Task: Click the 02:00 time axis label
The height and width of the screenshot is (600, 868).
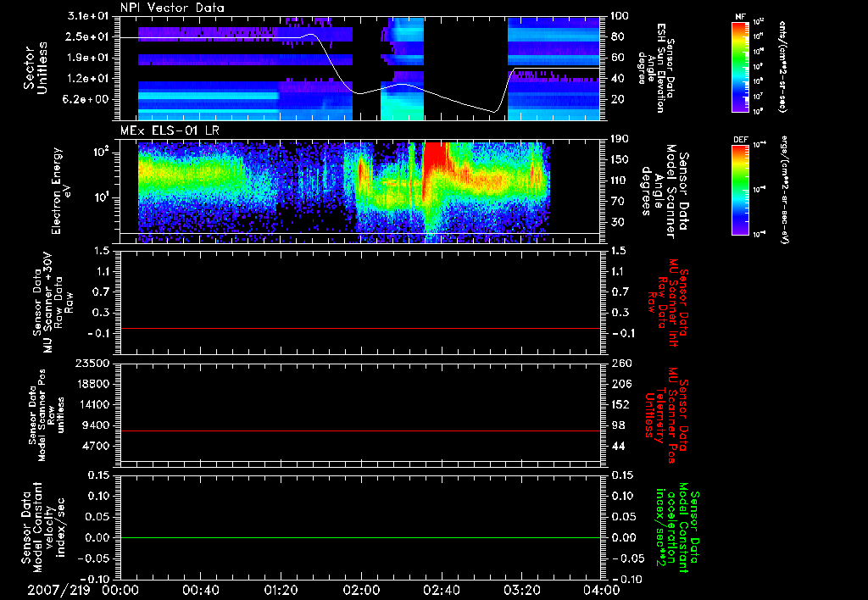Action: pyautogui.click(x=361, y=590)
